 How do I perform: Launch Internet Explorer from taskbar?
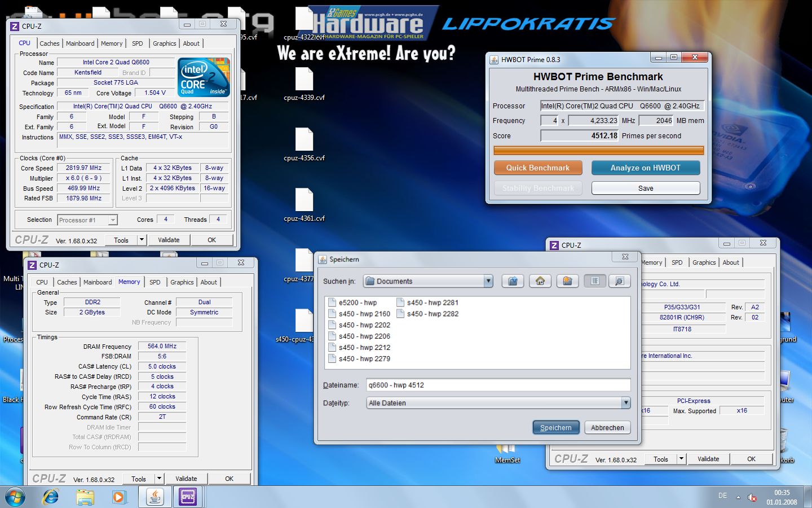point(51,497)
